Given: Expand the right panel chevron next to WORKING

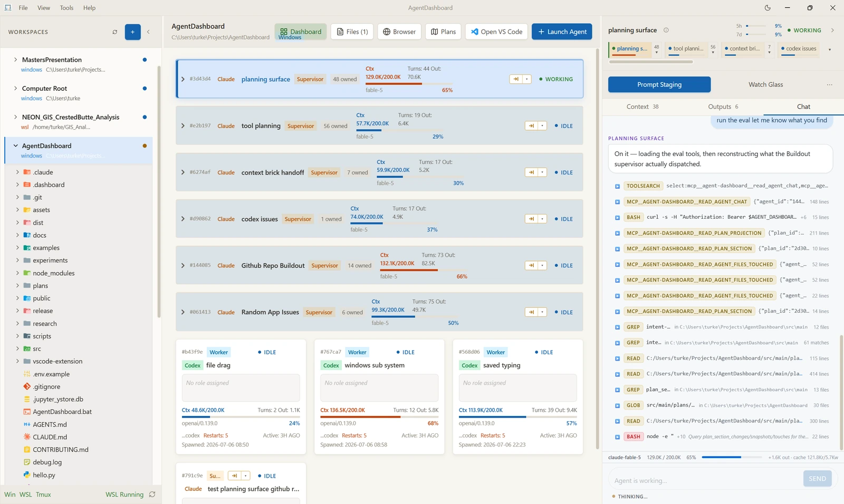Looking at the screenshot, I should (x=832, y=31).
